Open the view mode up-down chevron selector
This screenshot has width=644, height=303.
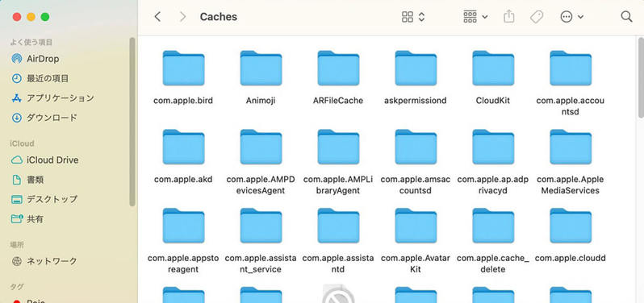point(421,17)
